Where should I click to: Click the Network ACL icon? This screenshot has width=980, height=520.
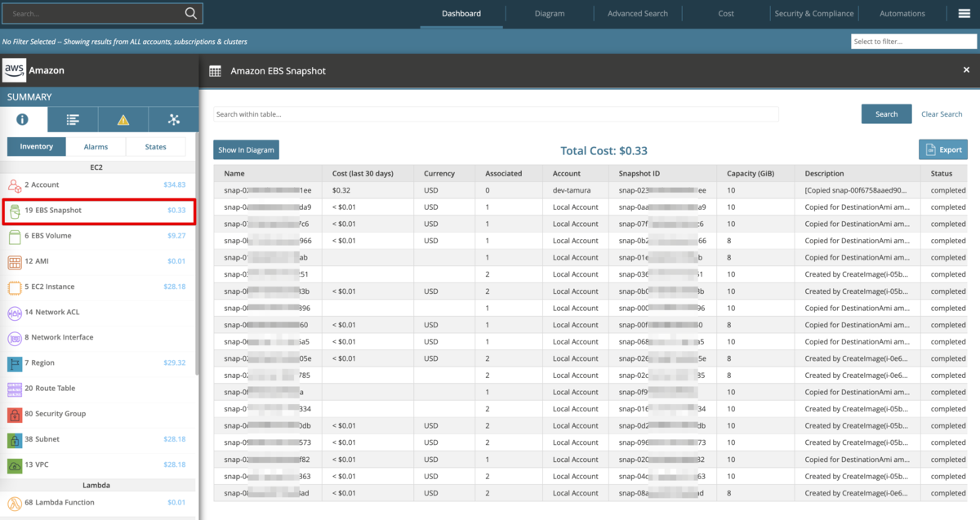14,312
